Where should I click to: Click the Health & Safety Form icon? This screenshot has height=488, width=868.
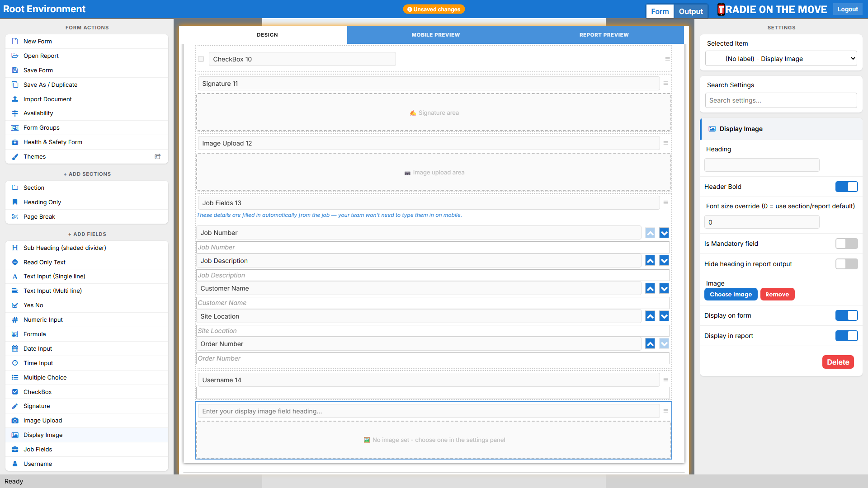(15, 142)
